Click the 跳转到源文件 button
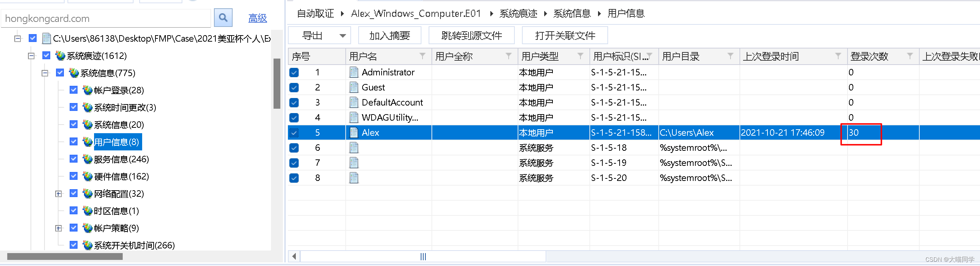The height and width of the screenshot is (266, 980). click(x=471, y=36)
